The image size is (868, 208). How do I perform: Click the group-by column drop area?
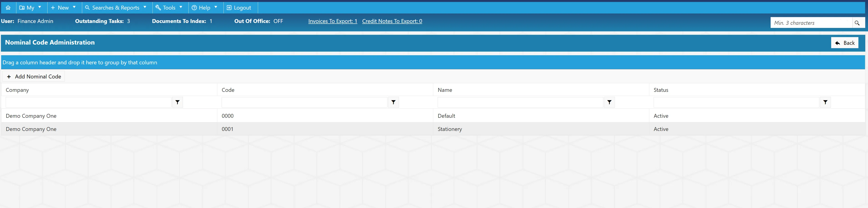tap(433, 62)
